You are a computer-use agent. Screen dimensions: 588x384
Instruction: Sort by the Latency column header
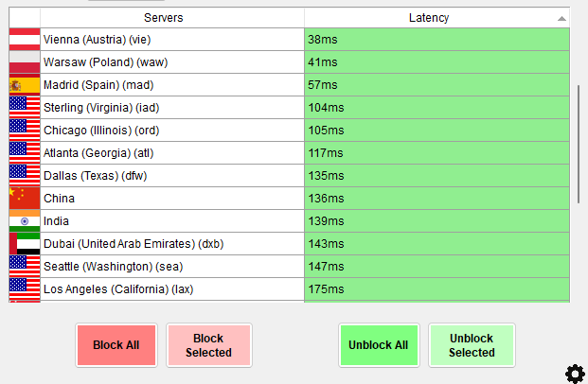tap(437, 18)
